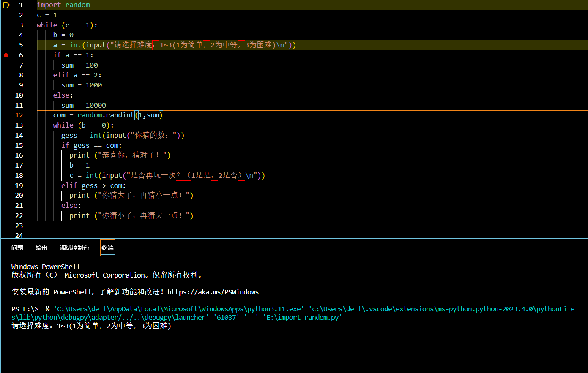The width and height of the screenshot is (588, 373).
Task: Click the active 终端 tab
Action: 107,248
